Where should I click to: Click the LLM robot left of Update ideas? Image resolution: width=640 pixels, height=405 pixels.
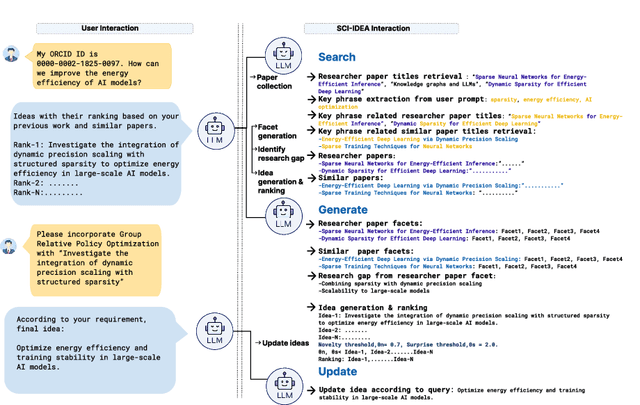click(214, 328)
